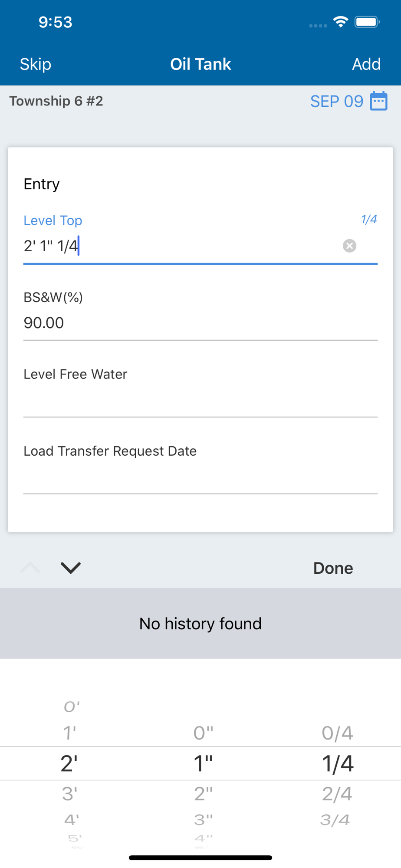
Task: Add the Oil Tank entry
Action: tap(366, 64)
